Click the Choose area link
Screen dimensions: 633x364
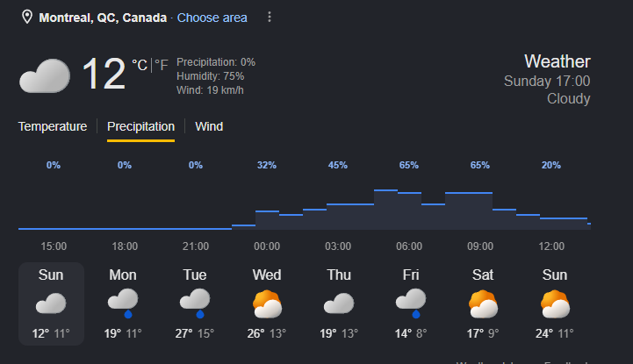(x=212, y=18)
